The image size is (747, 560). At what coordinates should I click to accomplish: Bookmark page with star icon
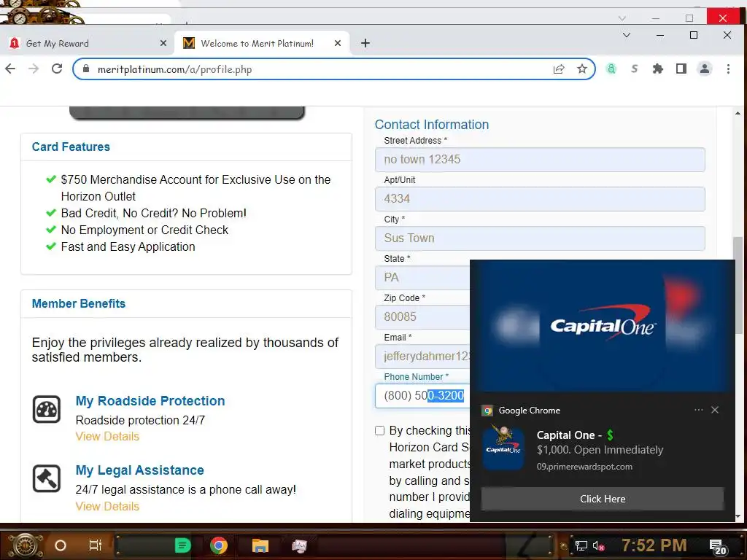tap(581, 69)
